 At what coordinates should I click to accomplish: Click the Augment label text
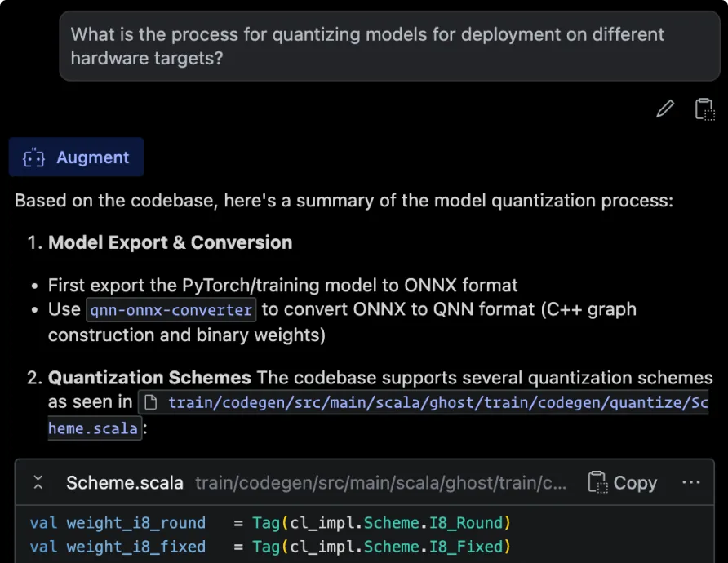92,158
